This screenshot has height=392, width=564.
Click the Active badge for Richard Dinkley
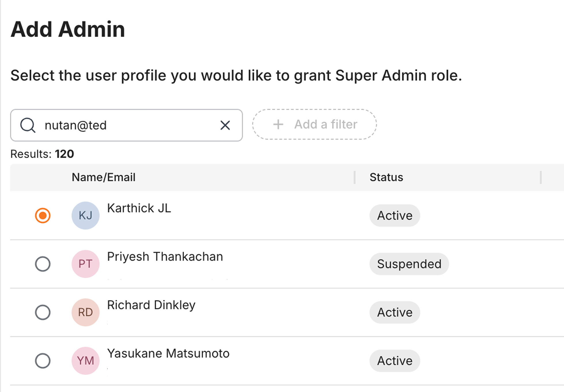(x=395, y=312)
